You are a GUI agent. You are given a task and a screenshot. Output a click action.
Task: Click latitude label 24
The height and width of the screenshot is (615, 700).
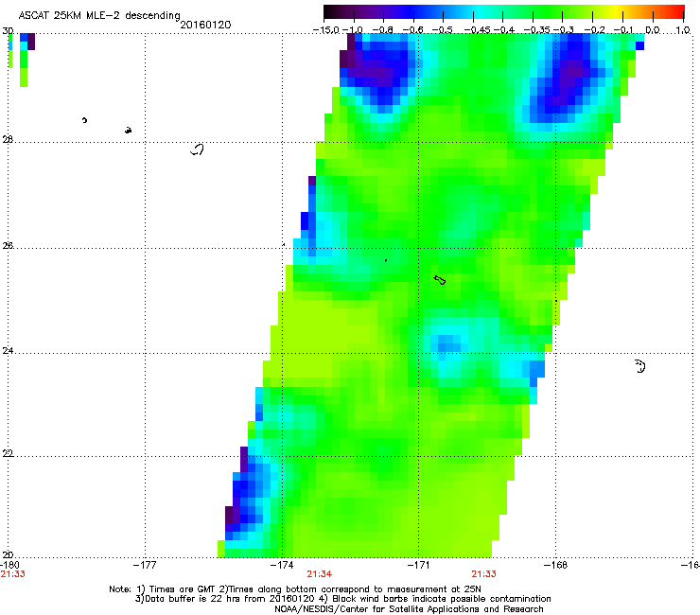click(x=8, y=351)
